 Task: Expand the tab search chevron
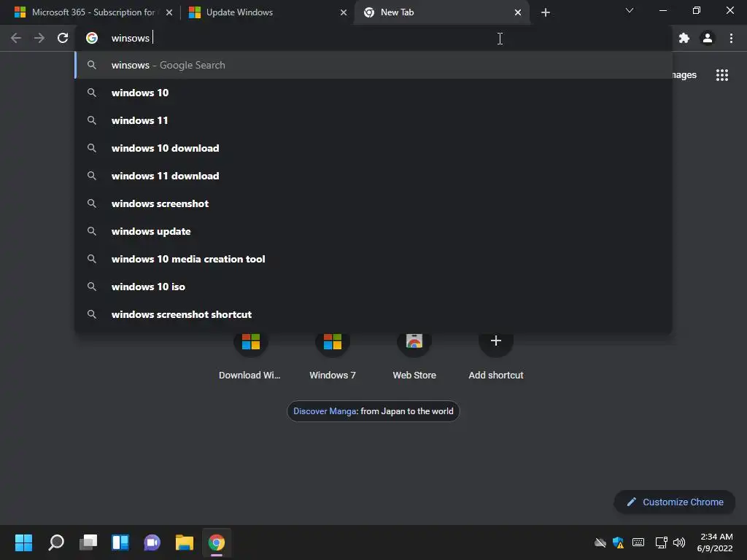click(630, 10)
